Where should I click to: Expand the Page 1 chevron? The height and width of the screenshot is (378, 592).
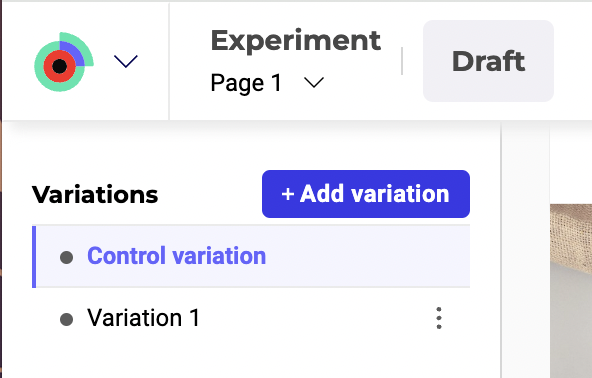point(314,82)
